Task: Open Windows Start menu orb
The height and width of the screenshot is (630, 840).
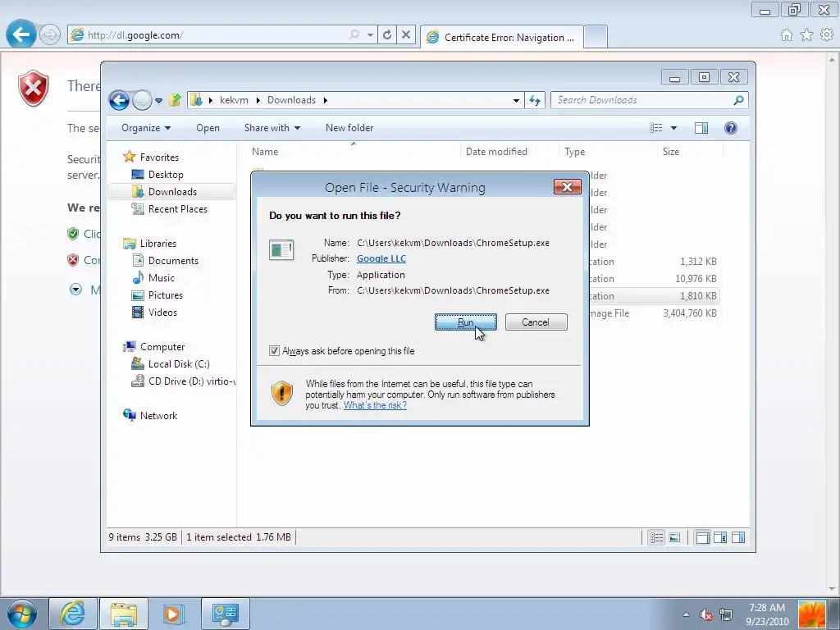Action: click(22, 614)
